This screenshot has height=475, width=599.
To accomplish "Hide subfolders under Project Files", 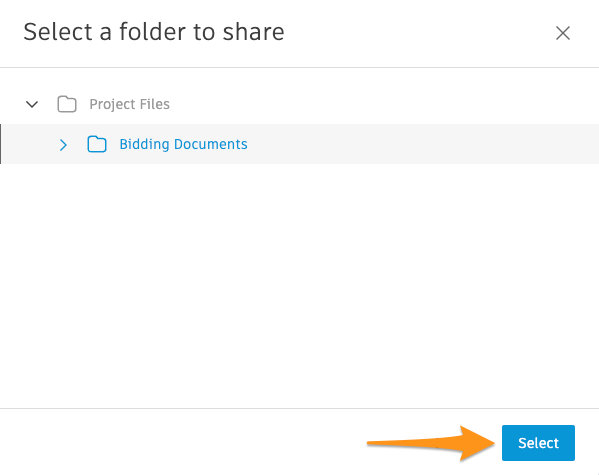I will coord(32,104).
